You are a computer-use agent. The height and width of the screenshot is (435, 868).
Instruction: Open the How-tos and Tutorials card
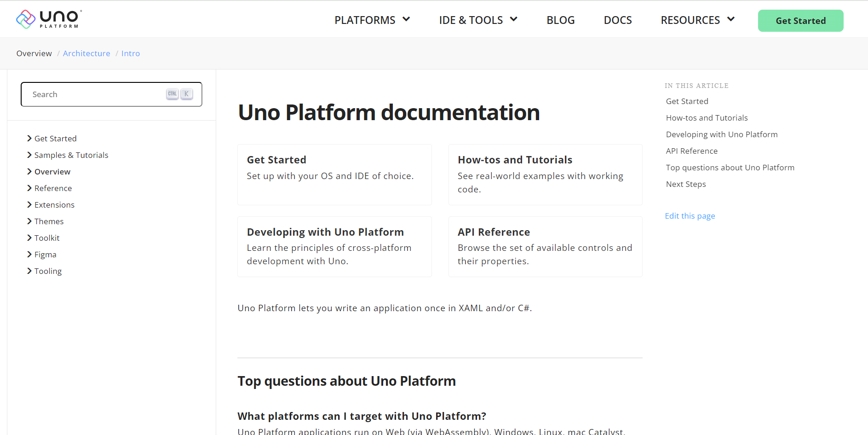pos(545,174)
